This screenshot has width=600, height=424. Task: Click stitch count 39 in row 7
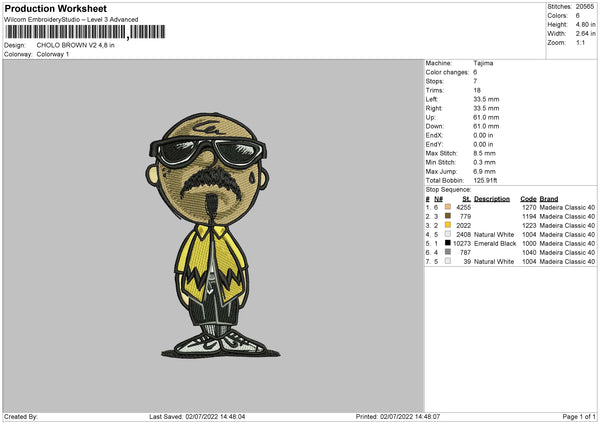pos(467,262)
